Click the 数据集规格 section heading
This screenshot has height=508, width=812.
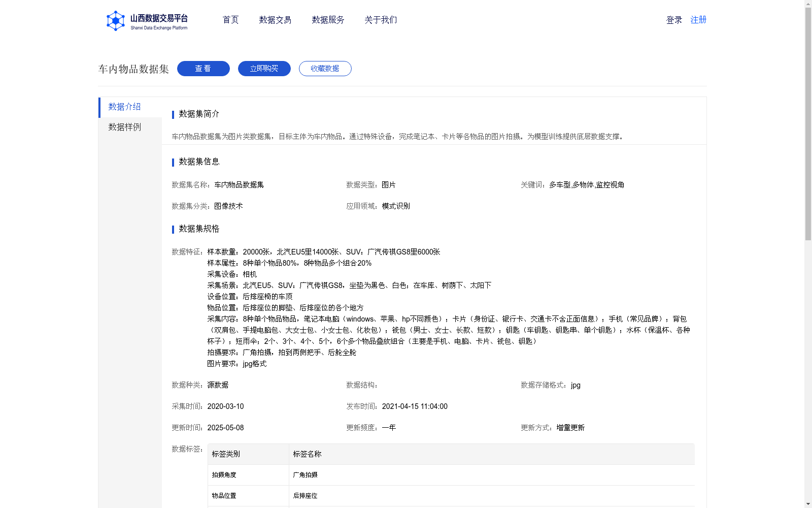tap(199, 229)
